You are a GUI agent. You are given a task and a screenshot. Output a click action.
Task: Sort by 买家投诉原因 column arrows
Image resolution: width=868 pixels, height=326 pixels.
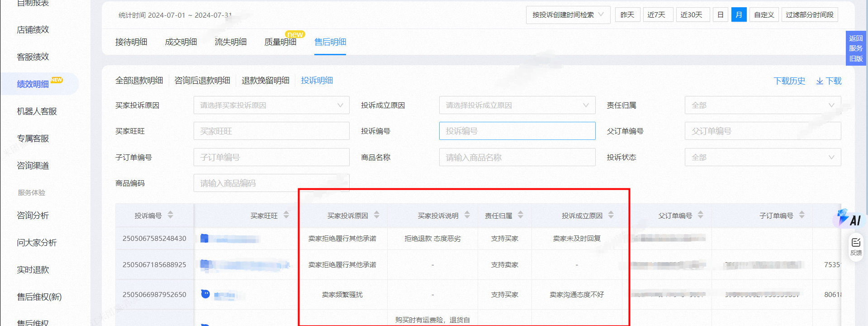click(x=377, y=215)
